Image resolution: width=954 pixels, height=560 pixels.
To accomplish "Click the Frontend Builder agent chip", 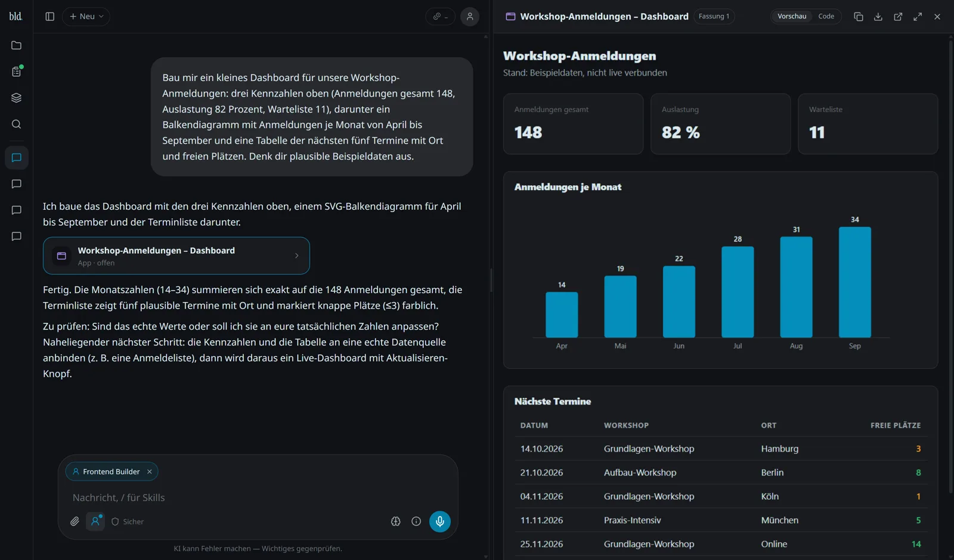I will pos(111,472).
